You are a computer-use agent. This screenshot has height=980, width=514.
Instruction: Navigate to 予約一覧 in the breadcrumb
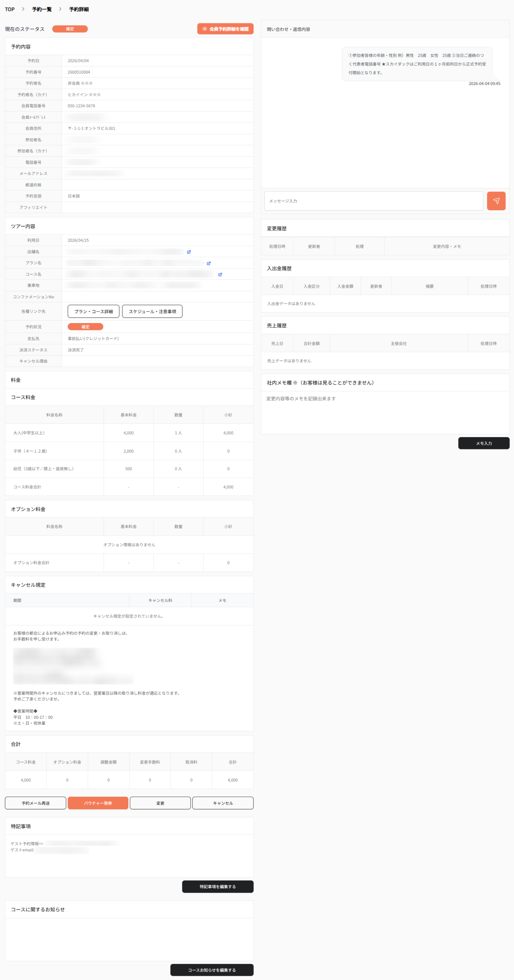(x=42, y=9)
